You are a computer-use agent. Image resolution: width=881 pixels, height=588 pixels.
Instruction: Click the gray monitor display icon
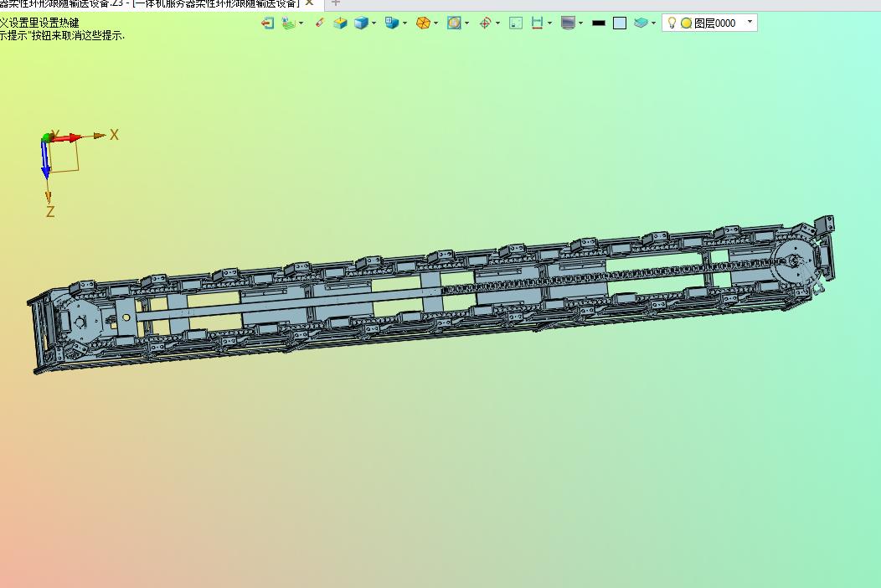coord(568,23)
